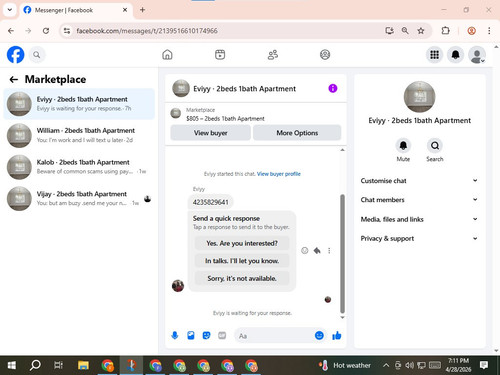The width and height of the screenshot is (500, 375).
Task: Open the tab search dropdown arrow
Action: tap(10, 10)
